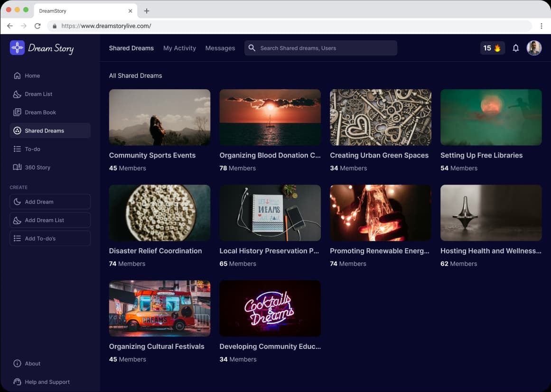Open Dream List in the sidebar

pos(50,94)
